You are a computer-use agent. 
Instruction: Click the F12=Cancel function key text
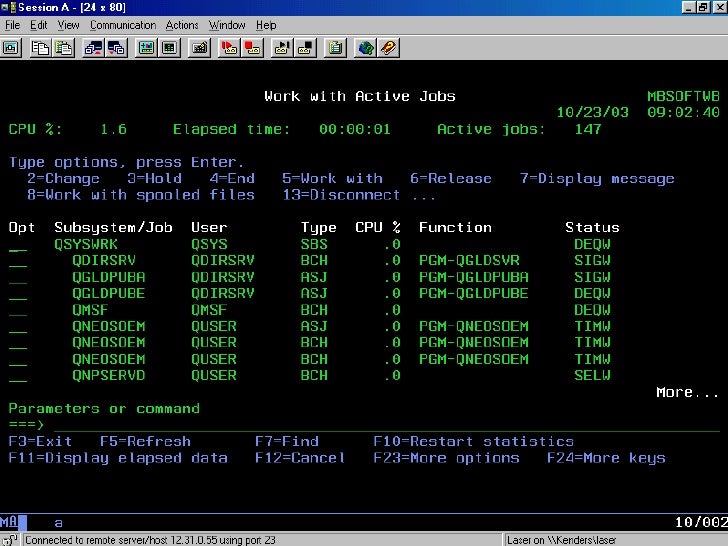click(300, 458)
